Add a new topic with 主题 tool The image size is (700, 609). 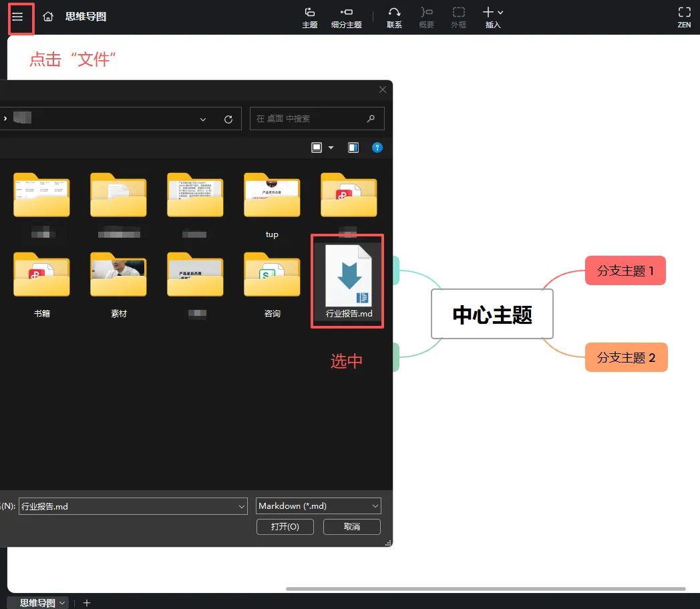[x=309, y=17]
